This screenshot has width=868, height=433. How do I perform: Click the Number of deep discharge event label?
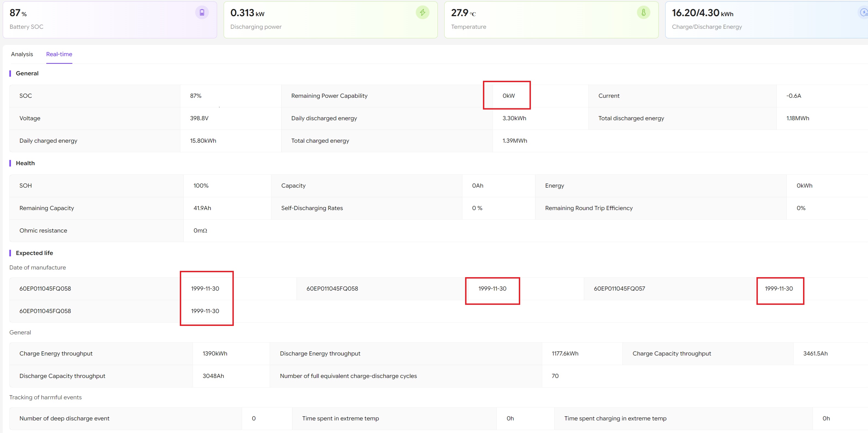click(64, 418)
